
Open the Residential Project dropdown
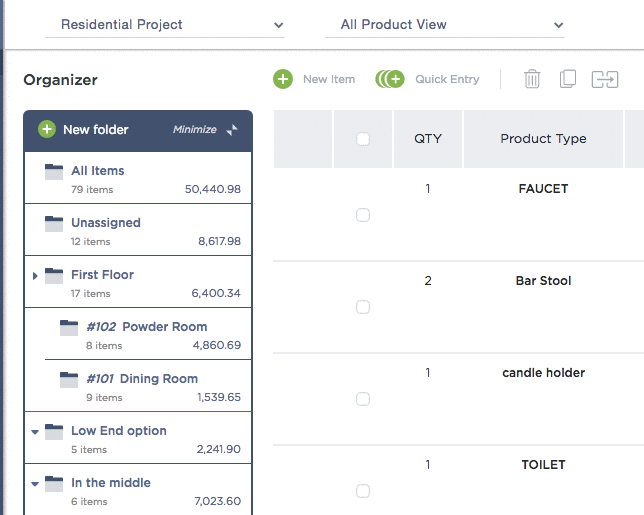coord(165,25)
